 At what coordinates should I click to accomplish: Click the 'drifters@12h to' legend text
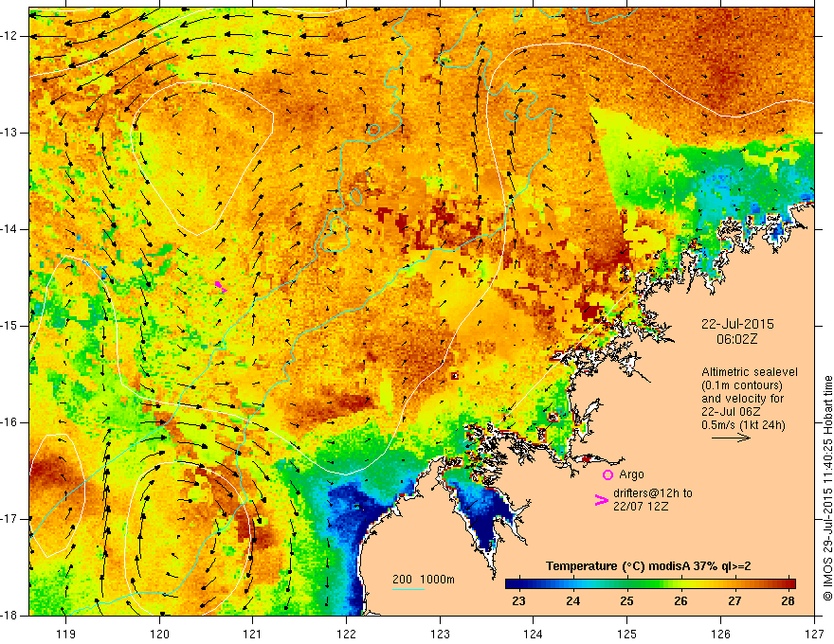(x=653, y=493)
